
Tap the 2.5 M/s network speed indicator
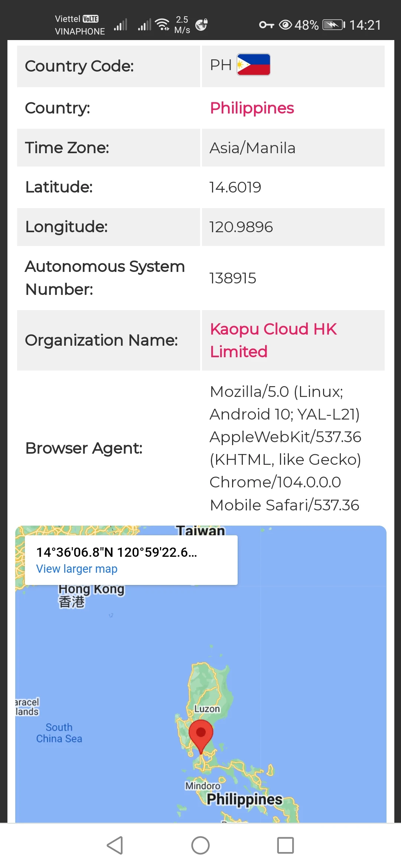point(182,24)
